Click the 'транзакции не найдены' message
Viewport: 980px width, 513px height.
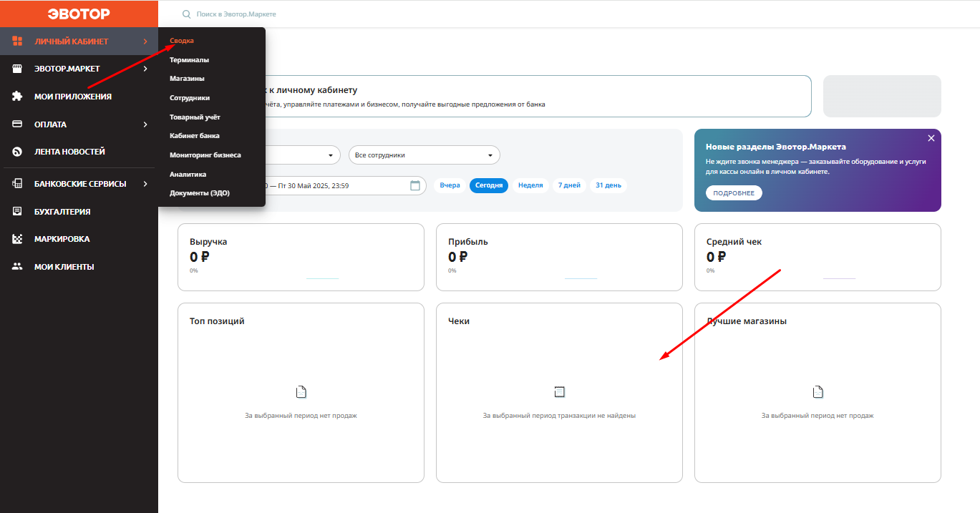click(x=559, y=416)
